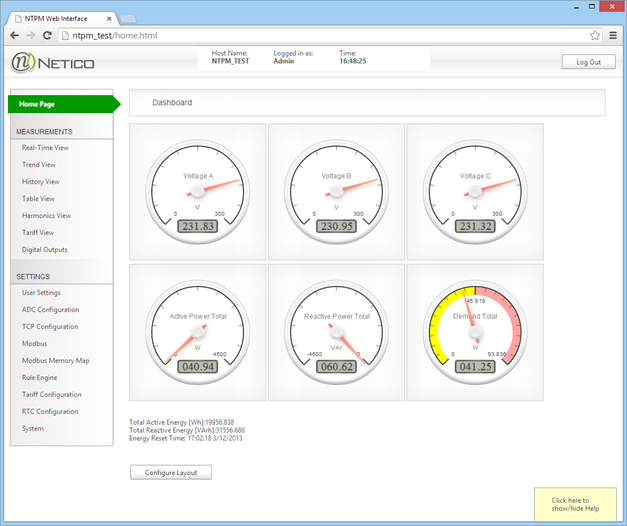Click the 041.25 demand readout
The image size is (627, 526).
pyautogui.click(x=475, y=367)
